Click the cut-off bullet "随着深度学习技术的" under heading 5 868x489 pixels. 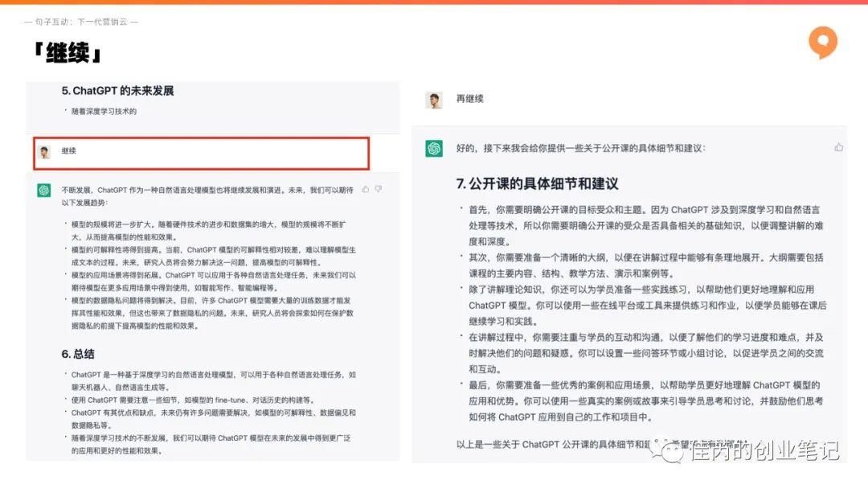(104, 111)
